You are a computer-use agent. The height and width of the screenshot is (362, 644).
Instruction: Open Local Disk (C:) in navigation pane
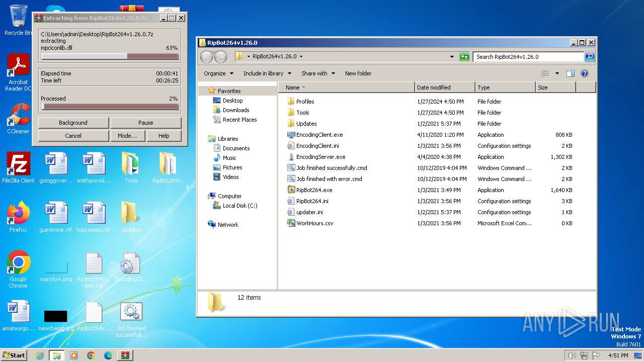point(239,206)
